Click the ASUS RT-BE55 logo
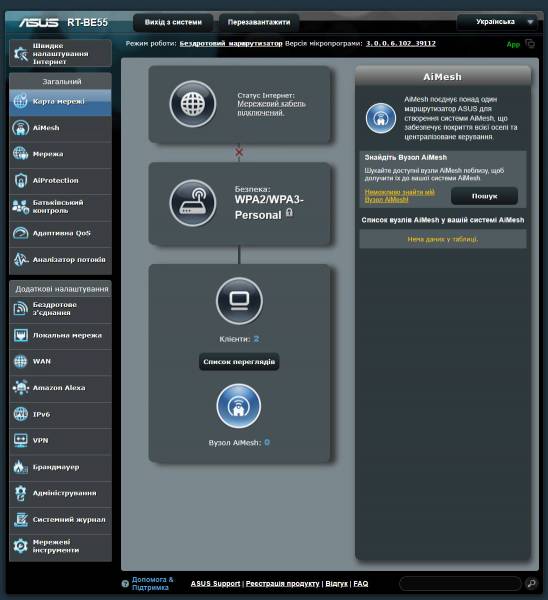 [64, 23]
